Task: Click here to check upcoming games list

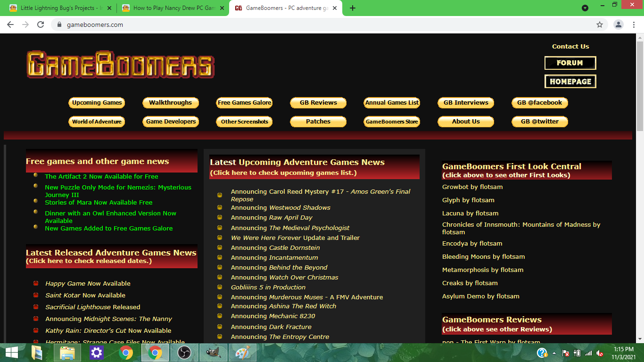Action: [x=283, y=173]
